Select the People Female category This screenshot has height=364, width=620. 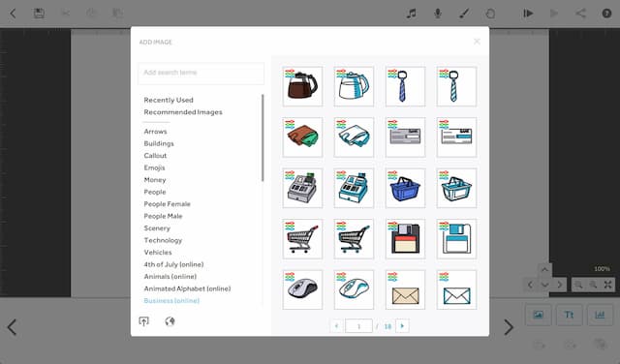tap(168, 204)
